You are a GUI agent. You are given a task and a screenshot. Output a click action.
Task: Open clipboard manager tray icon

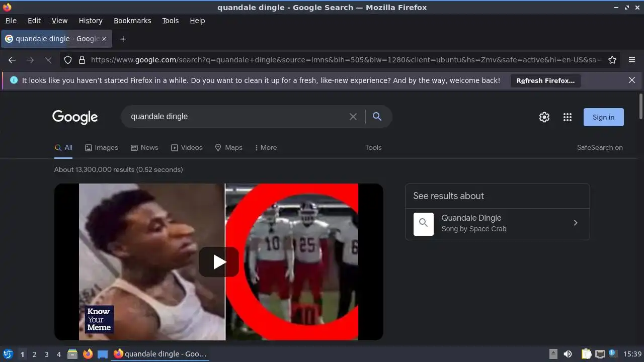pos(586,354)
